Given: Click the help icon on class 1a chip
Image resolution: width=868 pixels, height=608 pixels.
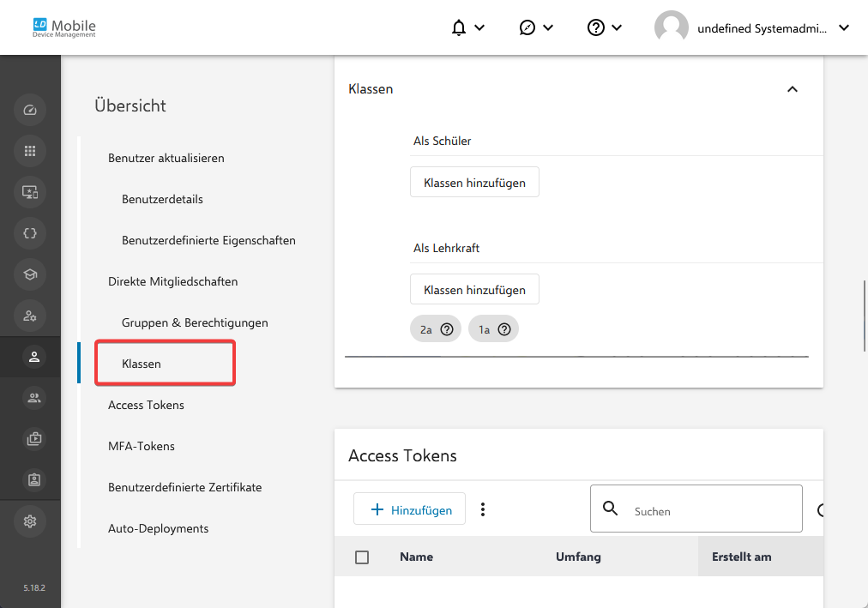Looking at the screenshot, I should [x=504, y=329].
